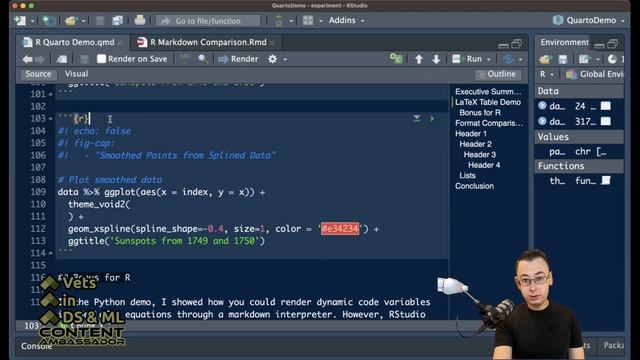Go forward to next source location
This screenshot has width=640, height=360.
tap(40, 59)
